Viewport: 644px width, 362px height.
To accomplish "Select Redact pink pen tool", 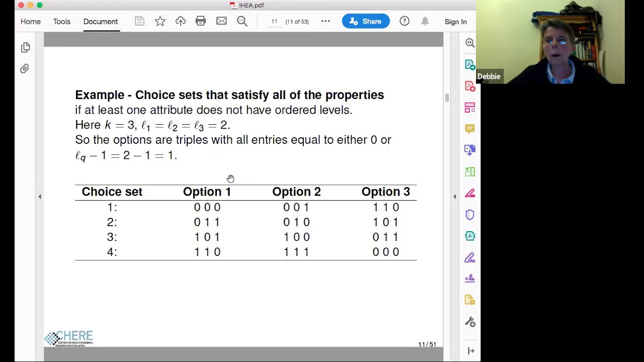I will [470, 194].
